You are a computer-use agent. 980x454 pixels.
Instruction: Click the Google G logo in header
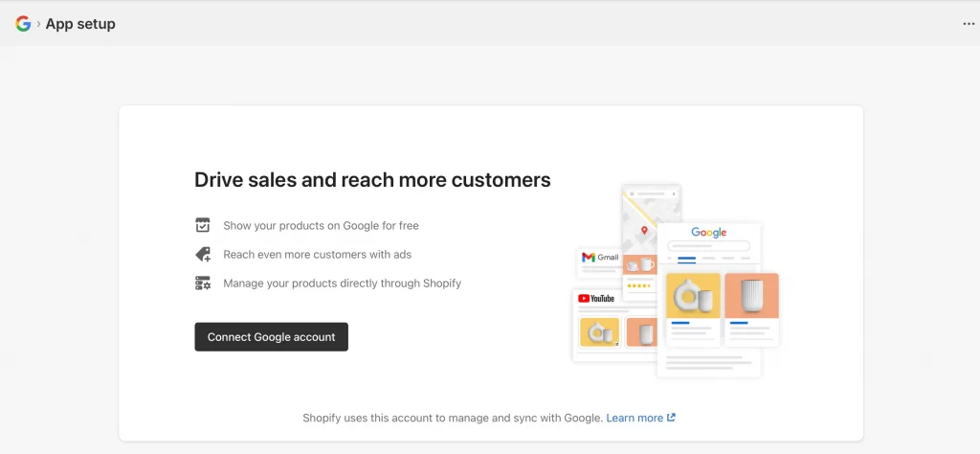coord(23,24)
